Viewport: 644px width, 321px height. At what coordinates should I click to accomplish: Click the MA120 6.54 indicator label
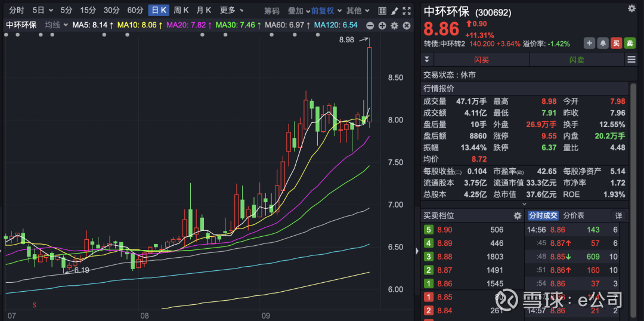click(x=336, y=25)
